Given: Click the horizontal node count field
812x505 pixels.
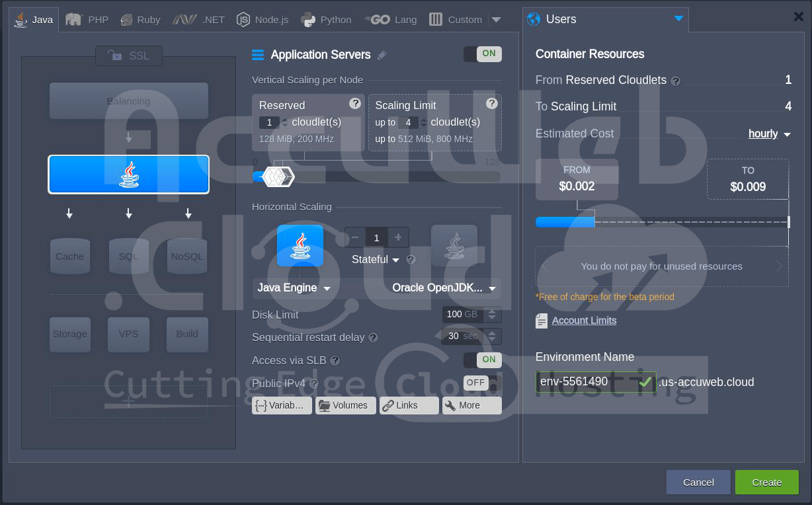Looking at the screenshot, I should coord(376,237).
